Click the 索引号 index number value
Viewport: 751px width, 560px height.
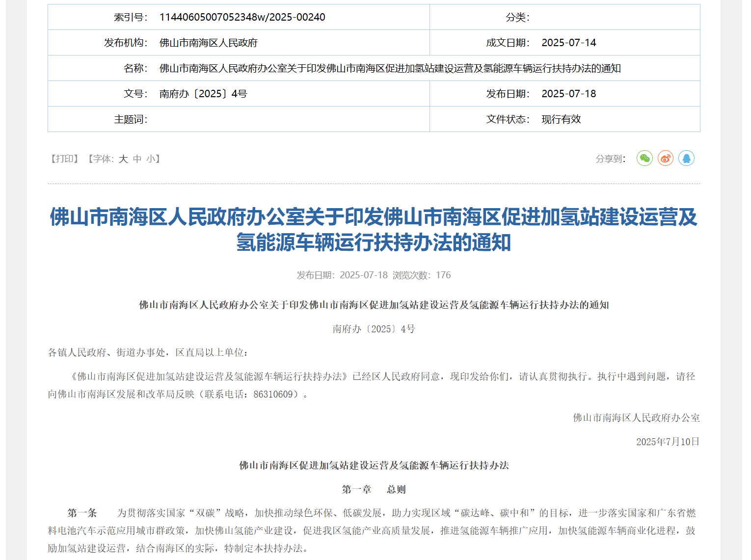click(x=242, y=17)
